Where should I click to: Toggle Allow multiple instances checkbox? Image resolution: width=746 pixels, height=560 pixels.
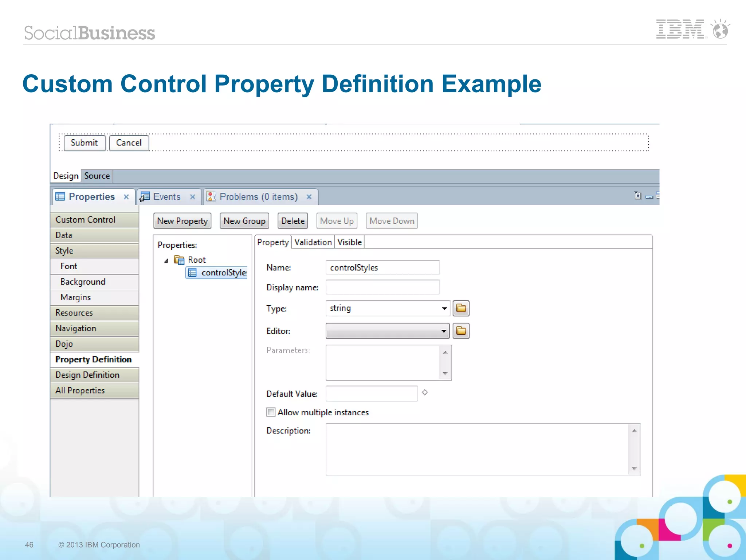coord(271,412)
